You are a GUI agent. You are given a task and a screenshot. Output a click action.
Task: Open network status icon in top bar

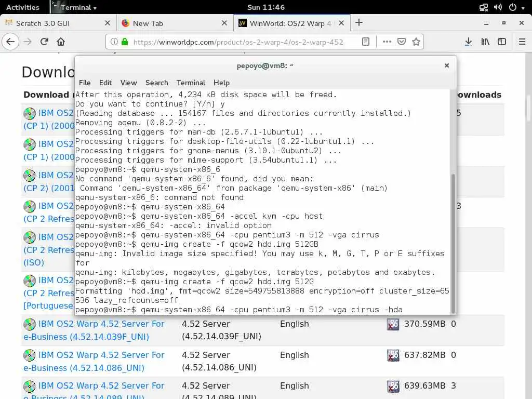click(x=484, y=7)
